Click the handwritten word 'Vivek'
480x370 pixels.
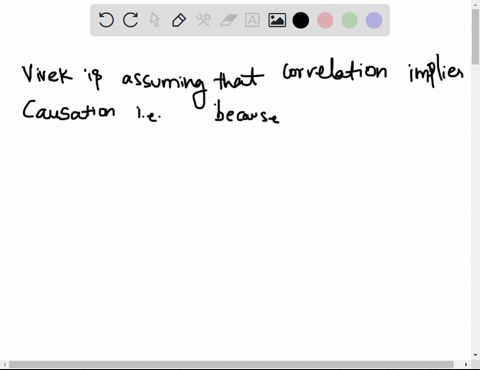coord(47,74)
